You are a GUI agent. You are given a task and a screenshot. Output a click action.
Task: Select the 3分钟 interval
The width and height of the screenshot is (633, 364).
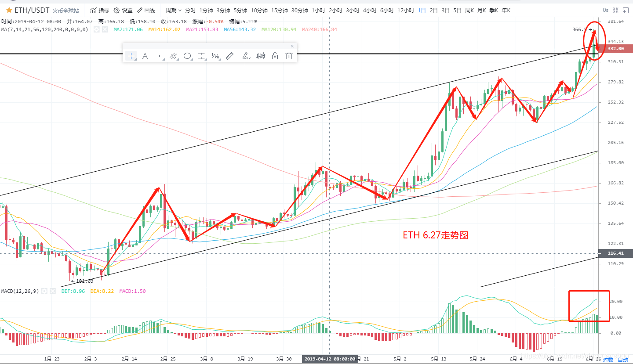[x=223, y=10]
